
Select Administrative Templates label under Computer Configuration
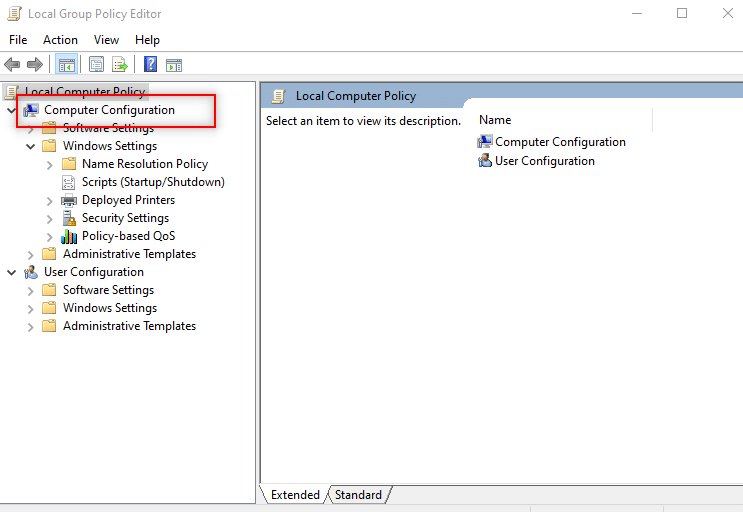click(x=129, y=254)
